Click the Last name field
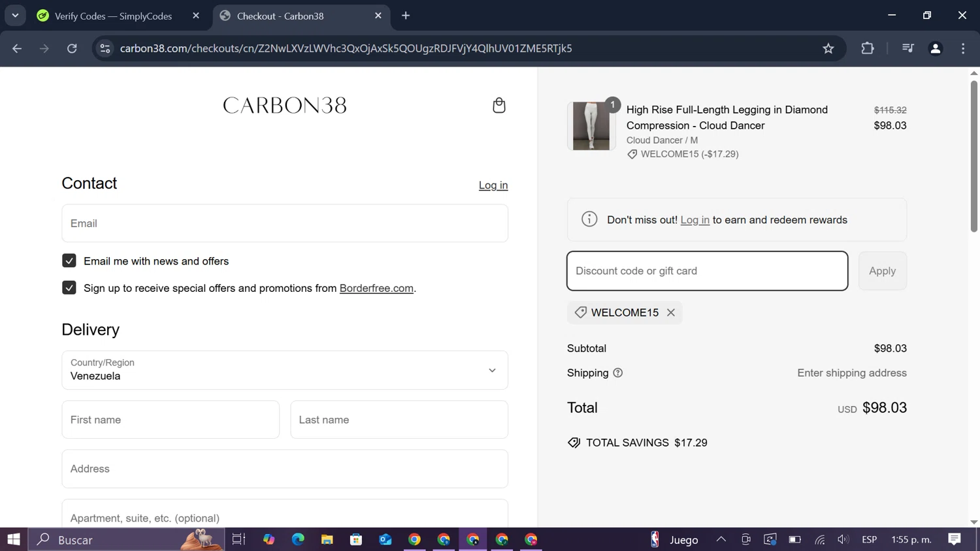 coord(399,420)
